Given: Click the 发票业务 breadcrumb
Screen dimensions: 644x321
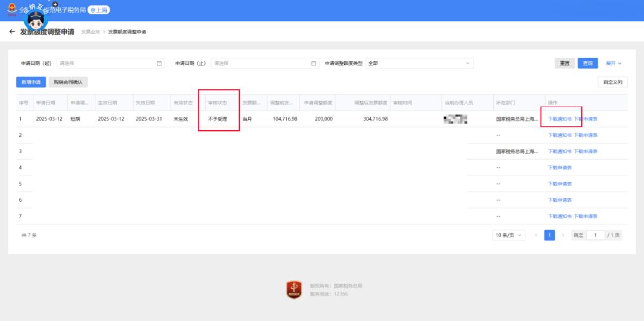Looking at the screenshot, I should click(91, 32).
